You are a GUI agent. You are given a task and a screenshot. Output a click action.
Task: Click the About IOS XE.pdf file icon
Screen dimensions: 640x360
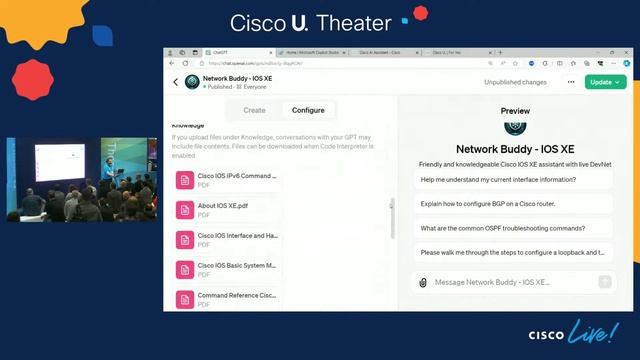point(185,210)
